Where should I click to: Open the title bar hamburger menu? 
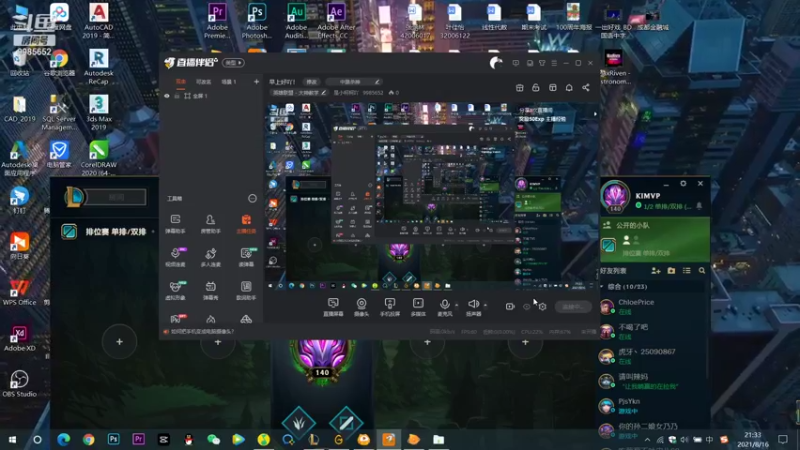click(554, 63)
